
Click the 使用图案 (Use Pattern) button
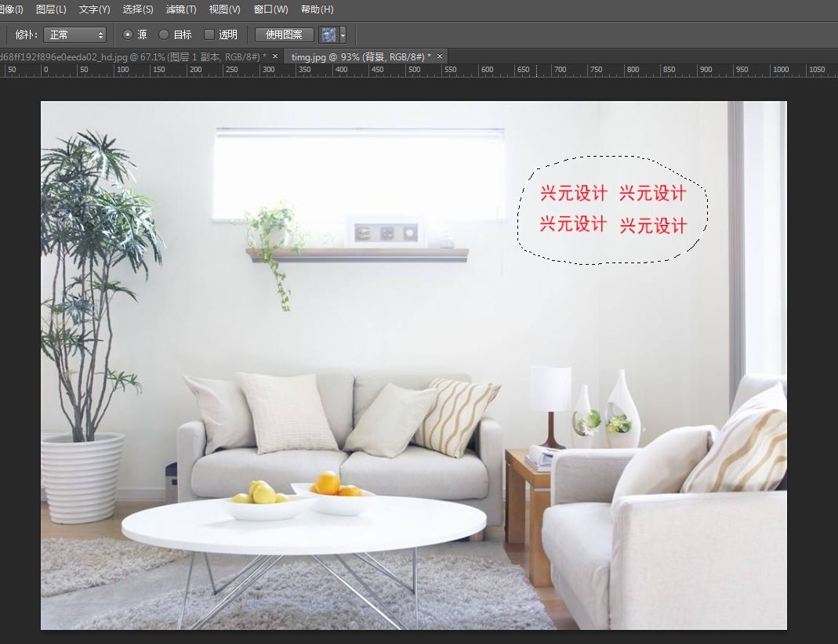click(x=286, y=34)
